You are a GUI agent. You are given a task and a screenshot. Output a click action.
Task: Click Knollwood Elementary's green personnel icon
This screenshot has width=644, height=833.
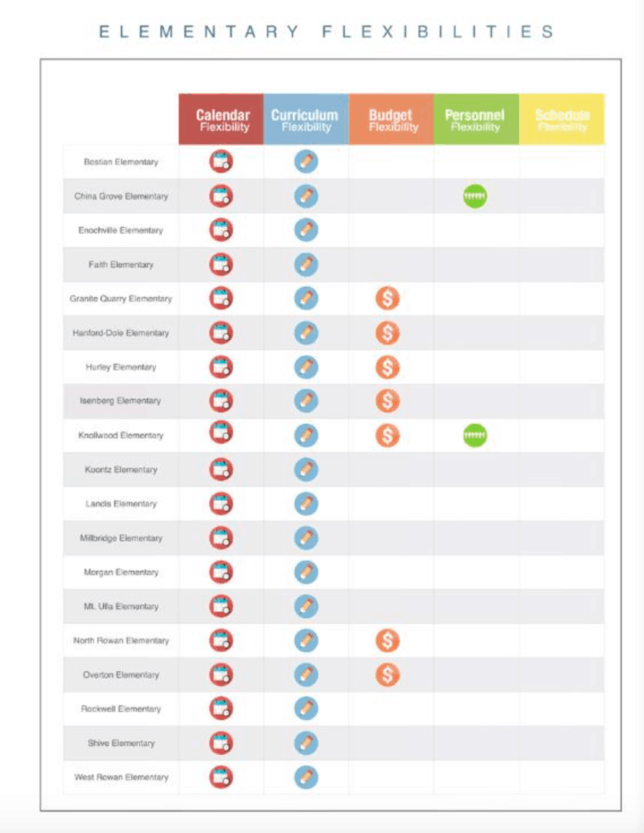pyautogui.click(x=475, y=435)
